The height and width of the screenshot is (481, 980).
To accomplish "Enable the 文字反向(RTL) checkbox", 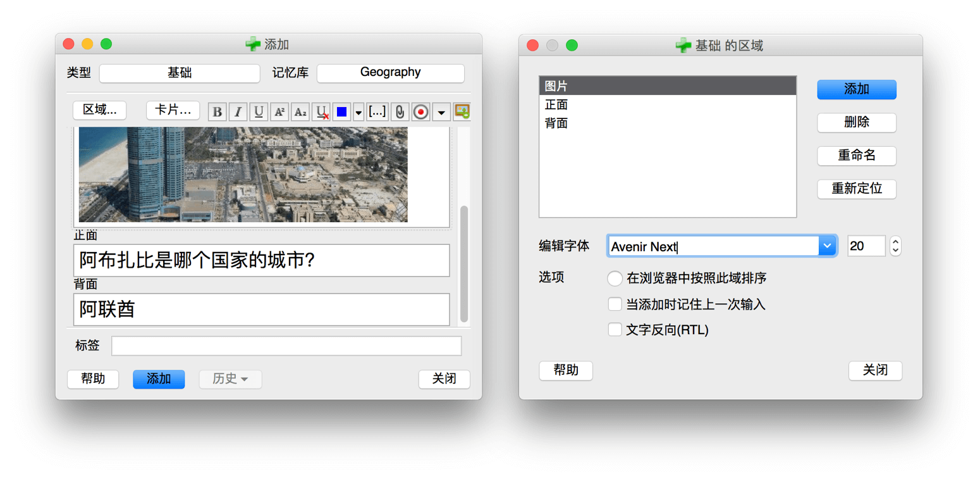I will [615, 330].
